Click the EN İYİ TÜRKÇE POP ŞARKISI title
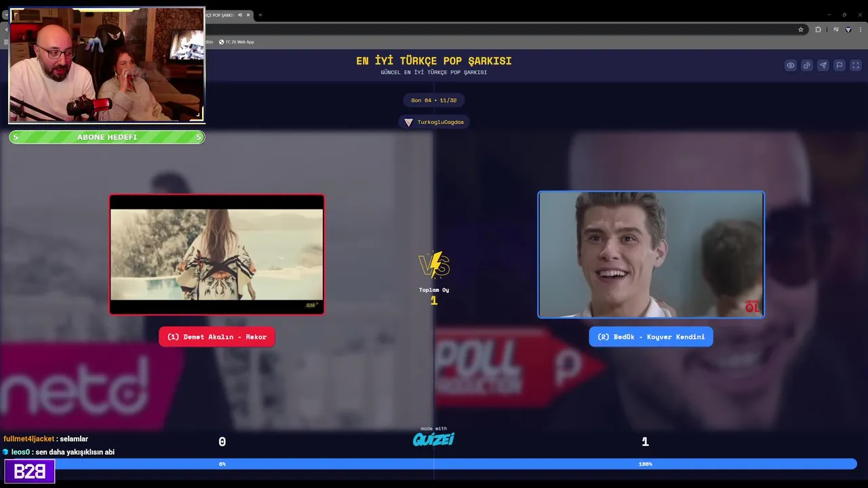Screen dimensions: 868x488 tap(434, 61)
